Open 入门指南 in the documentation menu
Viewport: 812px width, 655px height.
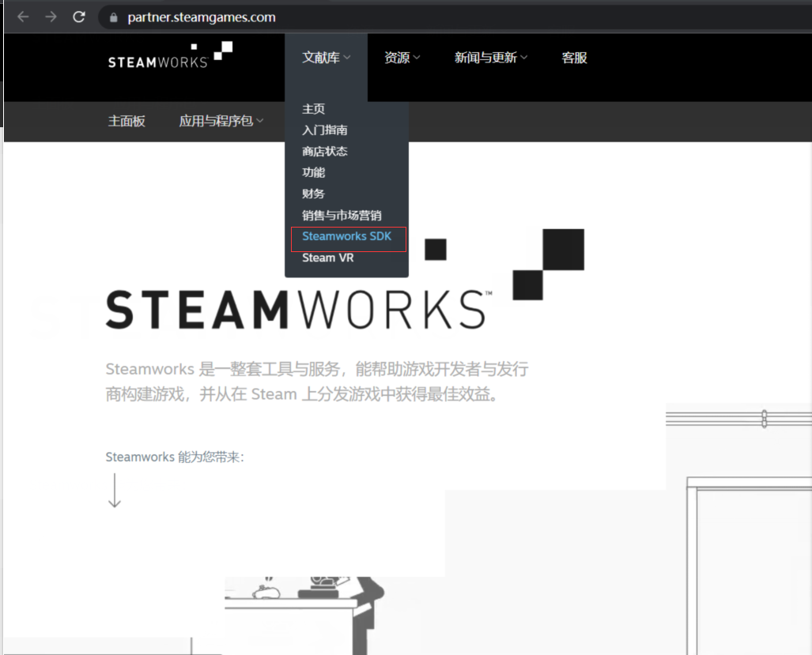coord(324,130)
